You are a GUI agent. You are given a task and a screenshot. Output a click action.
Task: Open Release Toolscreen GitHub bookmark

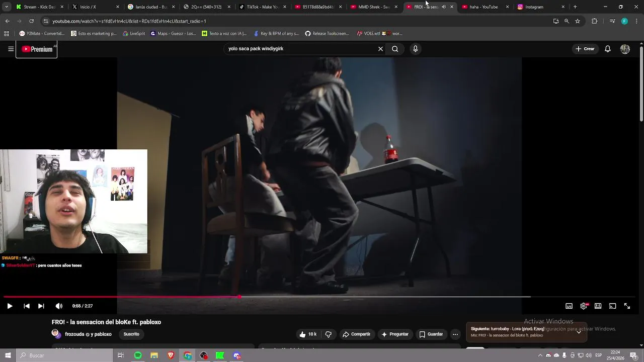[327, 34]
